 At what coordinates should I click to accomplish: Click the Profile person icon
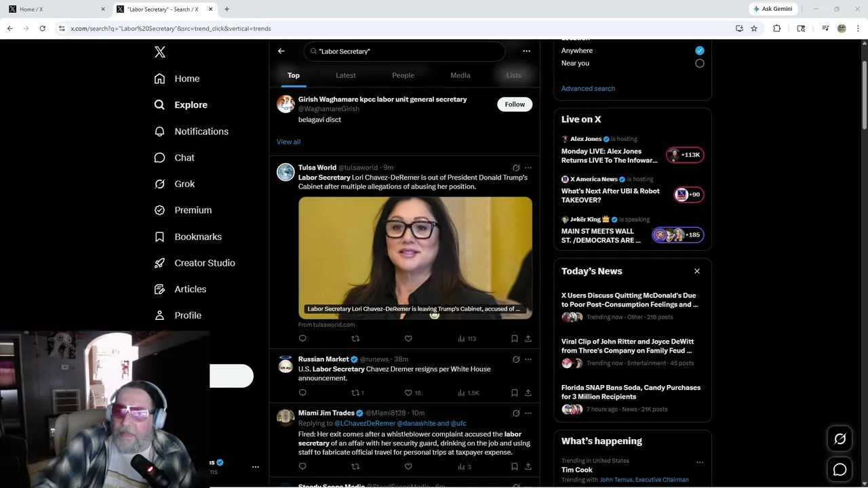[160, 315]
